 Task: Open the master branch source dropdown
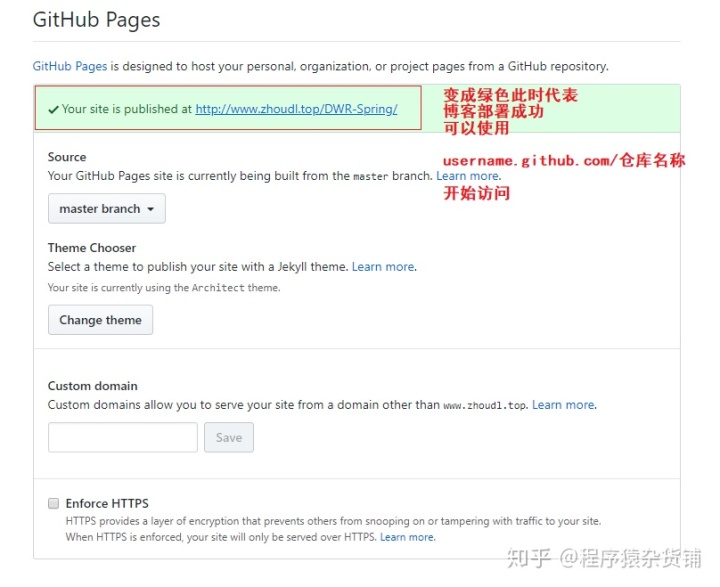pyautogui.click(x=107, y=209)
